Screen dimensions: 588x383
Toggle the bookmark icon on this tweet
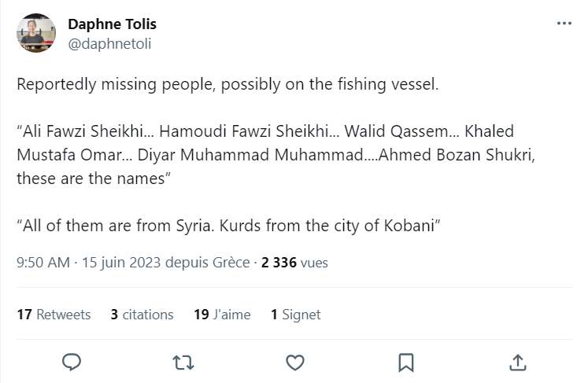(406, 362)
